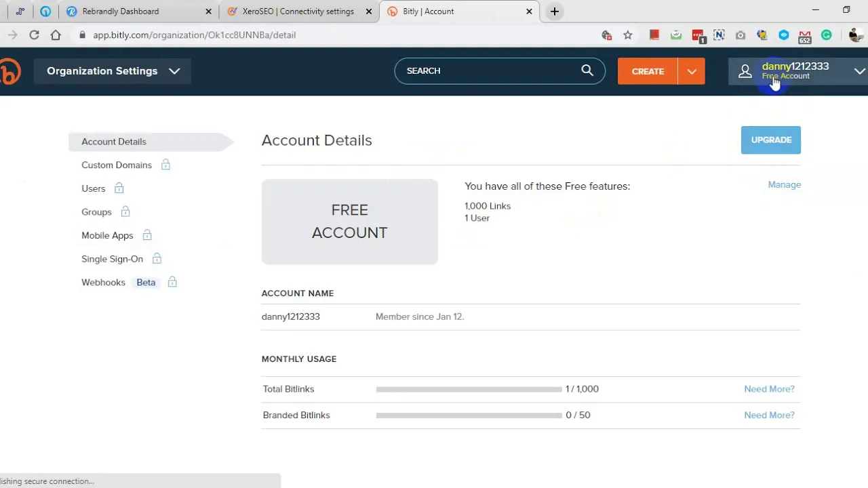Screen dimensions: 868x488
Task: Click lock icon beside Custom Domains
Action: point(165,165)
